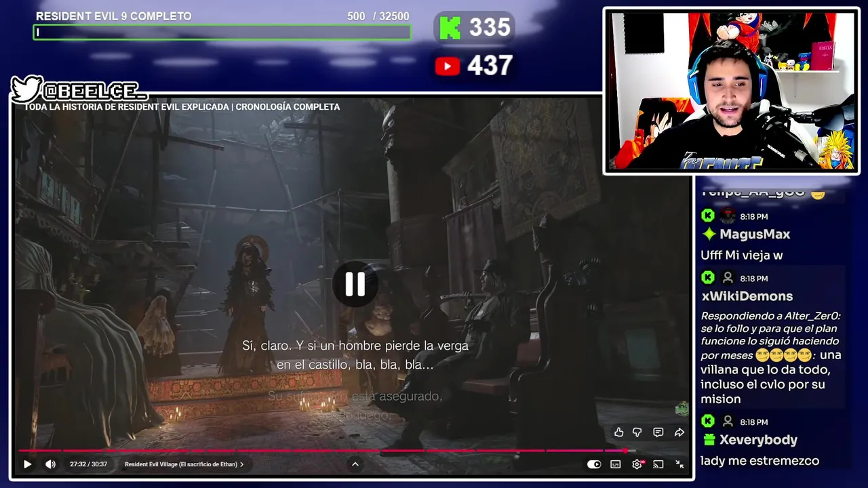This screenshot has width=868, height=488.
Task: Click the subtitle 'Sí, claro. Y si un hombre pierde'
Action: [355, 346]
